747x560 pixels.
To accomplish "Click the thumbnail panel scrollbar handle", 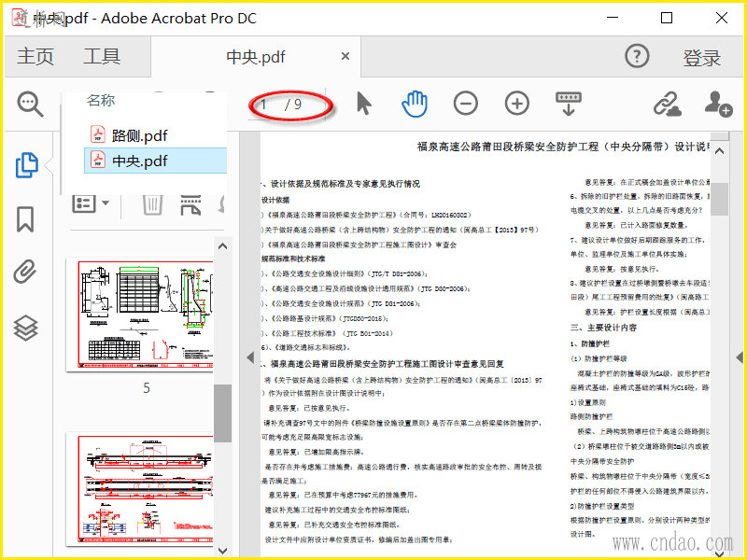I will point(222,413).
